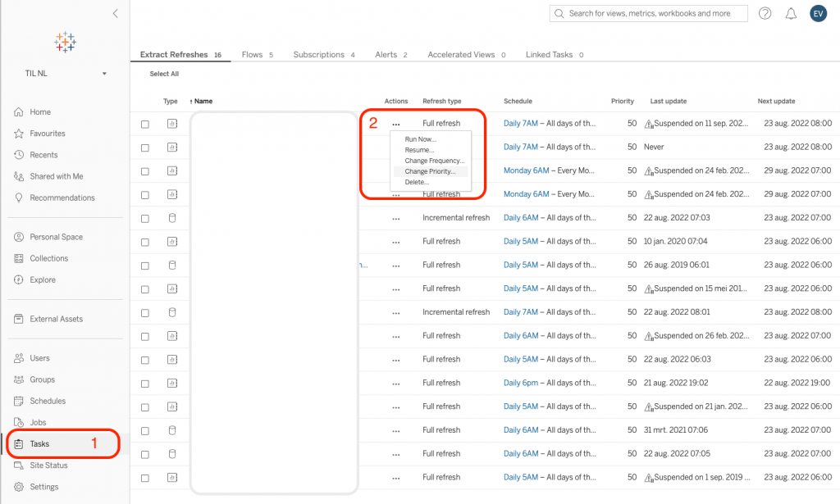Open actions ellipsis for the first Incremental refresh row
840x504 pixels.
(x=396, y=219)
